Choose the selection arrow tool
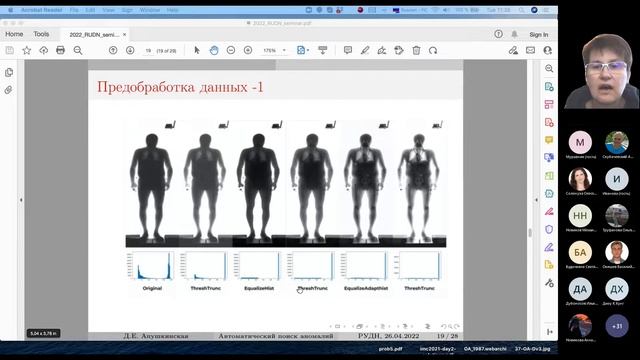This screenshot has height=360, width=640. click(197, 50)
